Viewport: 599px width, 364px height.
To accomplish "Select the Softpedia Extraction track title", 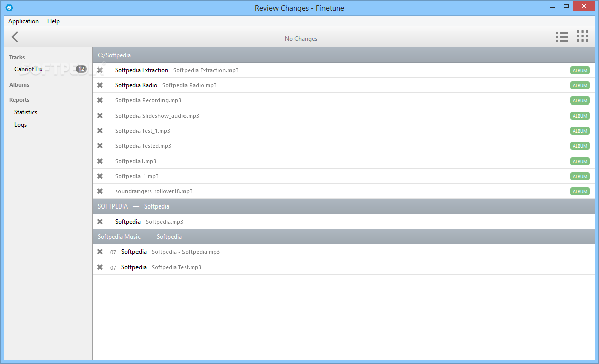I will pos(142,70).
